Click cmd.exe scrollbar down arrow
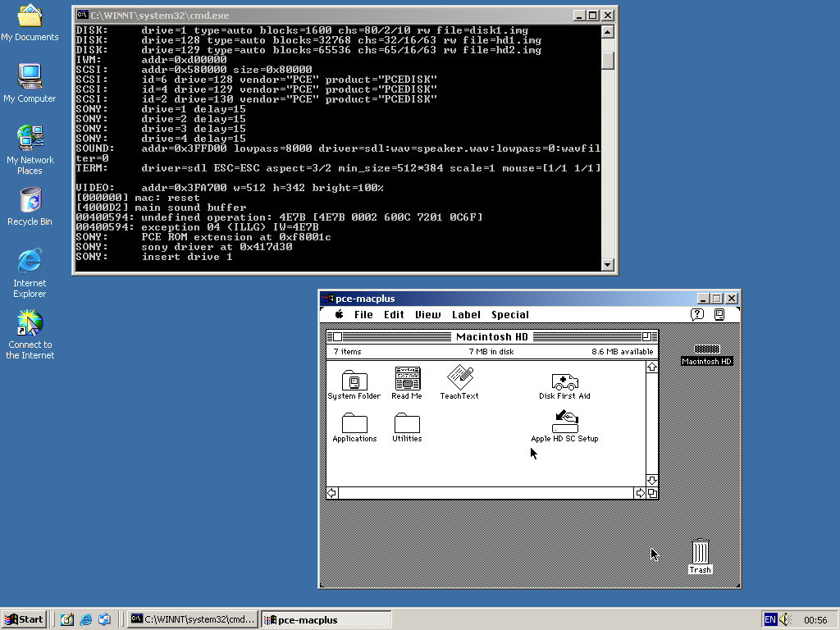 pyautogui.click(x=607, y=264)
